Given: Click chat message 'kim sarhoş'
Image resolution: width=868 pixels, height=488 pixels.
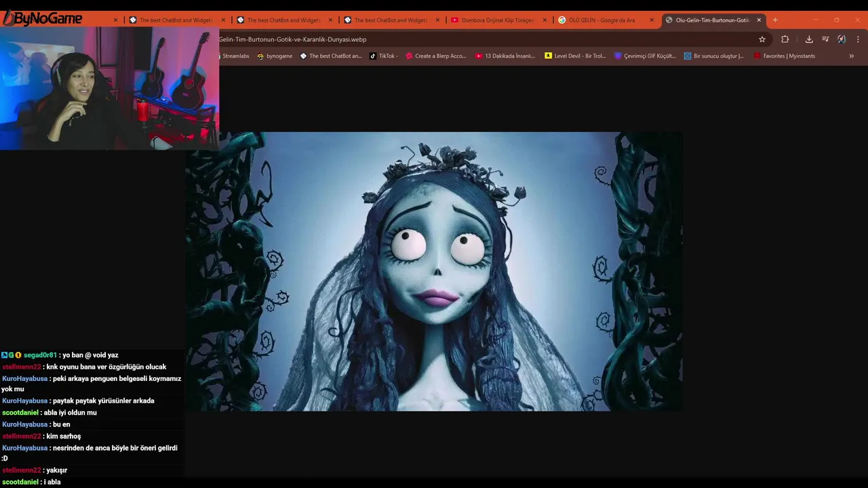Looking at the screenshot, I should [x=63, y=436].
